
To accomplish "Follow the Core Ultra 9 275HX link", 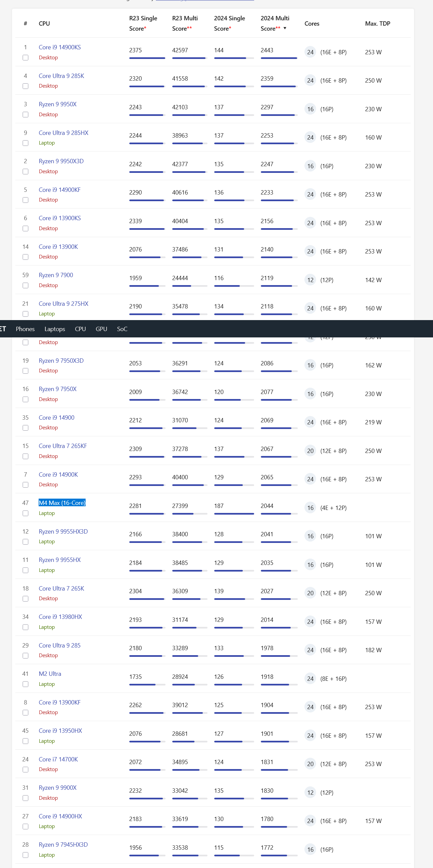I will [63, 303].
